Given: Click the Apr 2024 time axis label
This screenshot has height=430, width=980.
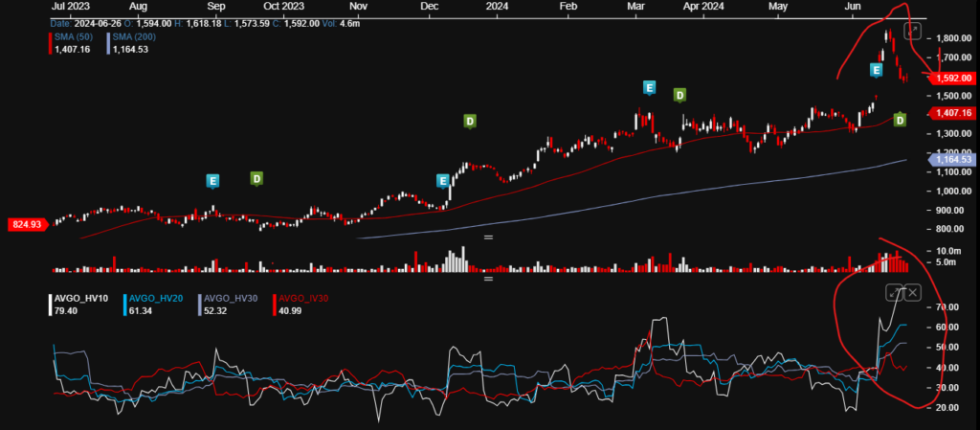Looking at the screenshot, I should pyautogui.click(x=703, y=7).
